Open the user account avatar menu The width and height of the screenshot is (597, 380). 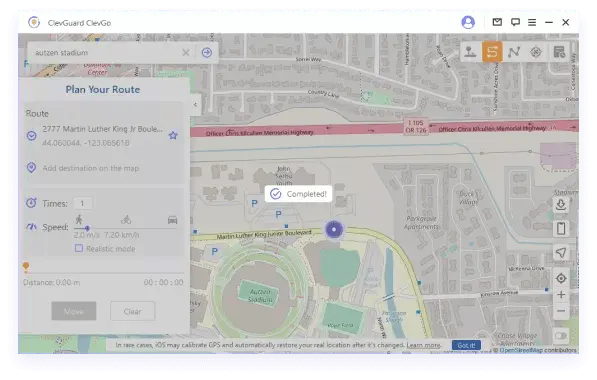click(468, 22)
